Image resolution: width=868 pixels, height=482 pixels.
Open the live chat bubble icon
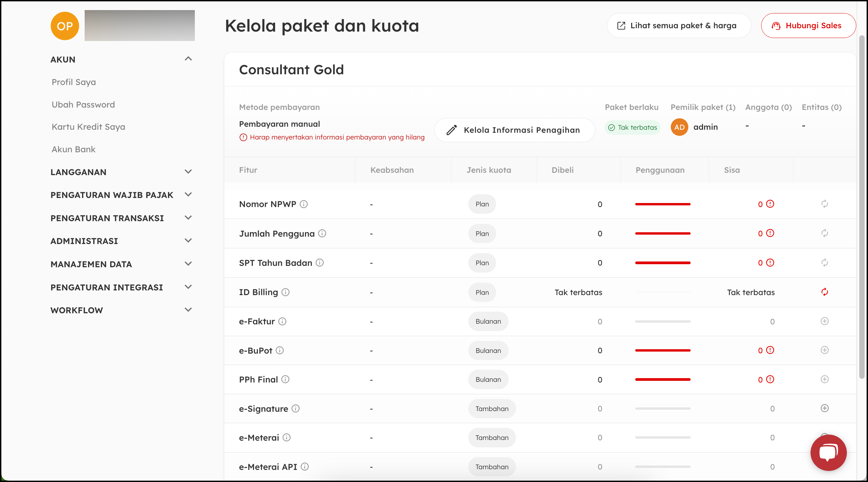tap(828, 452)
